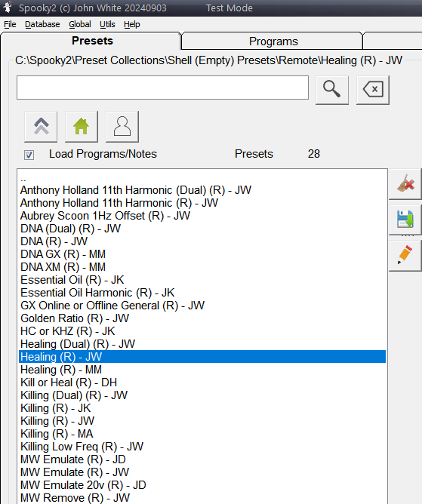This screenshot has height=504, width=422.
Task: Click the magnifying glass search icon
Action: coord(332,90)
